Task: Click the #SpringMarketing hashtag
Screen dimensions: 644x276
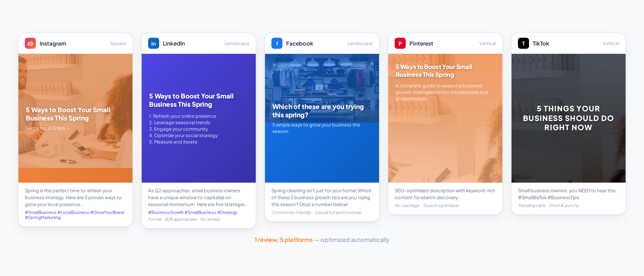Action: (43, 218)
